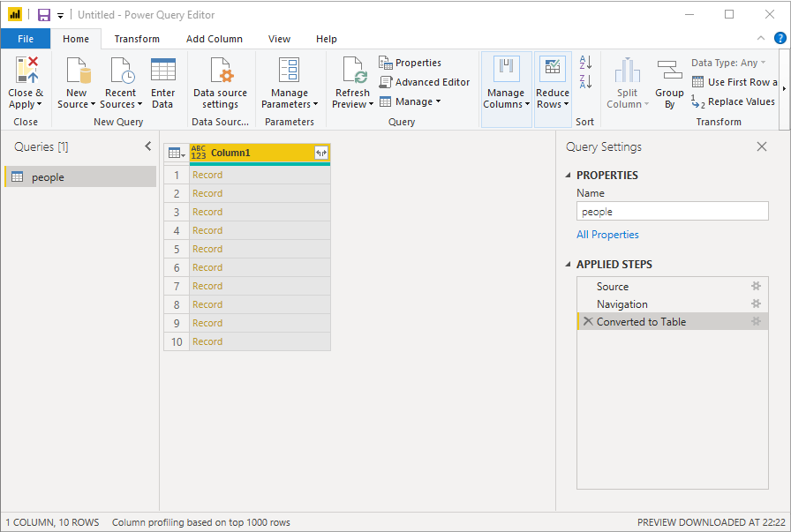Click Record in row 10
This screenshot has height=532, width=791.
coord(207,342)
